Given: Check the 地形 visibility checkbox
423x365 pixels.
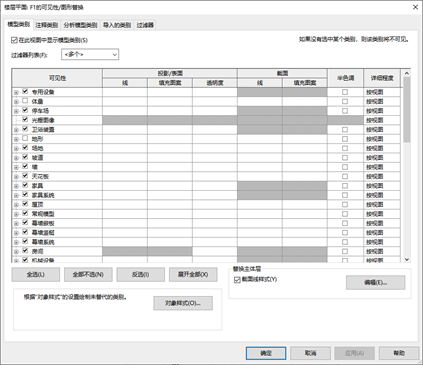Looking at the screenshot, I should coord(25,138).
